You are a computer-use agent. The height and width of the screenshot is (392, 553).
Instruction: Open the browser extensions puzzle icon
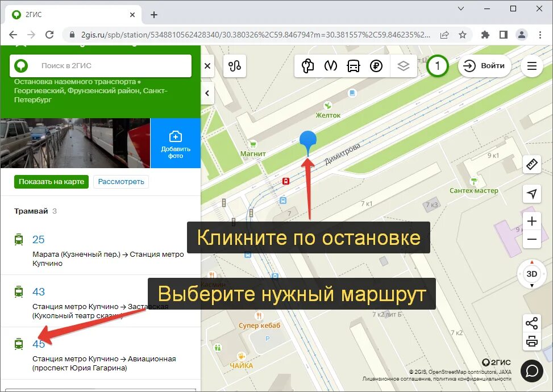click(485, 35)
